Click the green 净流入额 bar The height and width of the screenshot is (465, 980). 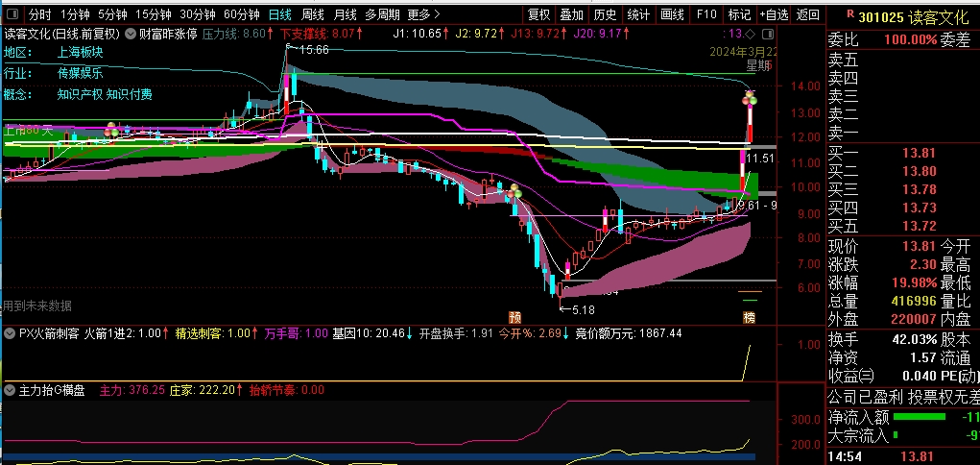click(920, 416)
